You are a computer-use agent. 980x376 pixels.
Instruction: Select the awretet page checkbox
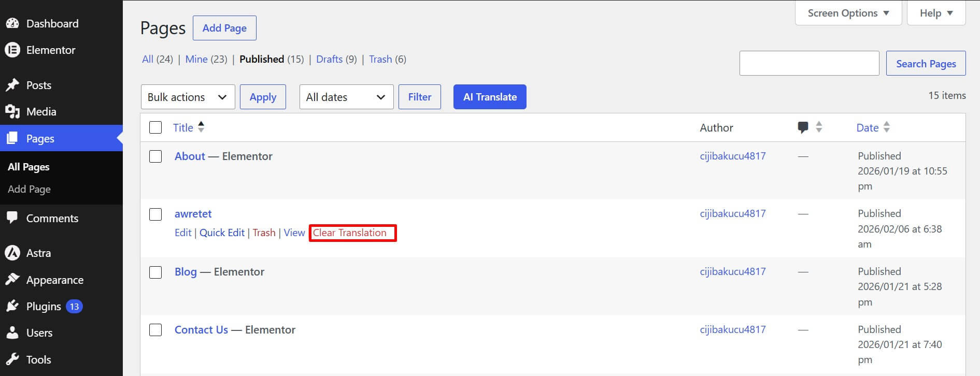(x=155, y=214)
